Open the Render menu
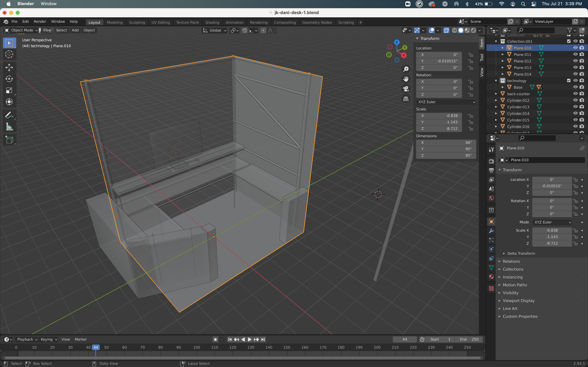Screen dimensions: 588x367 click(40, 22)
